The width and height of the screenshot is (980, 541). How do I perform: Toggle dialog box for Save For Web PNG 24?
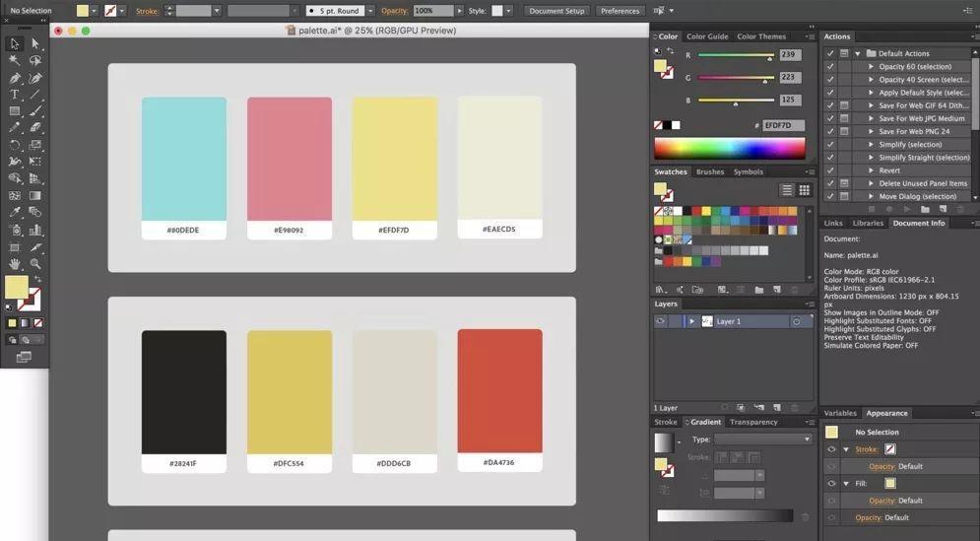coord(844,131)
